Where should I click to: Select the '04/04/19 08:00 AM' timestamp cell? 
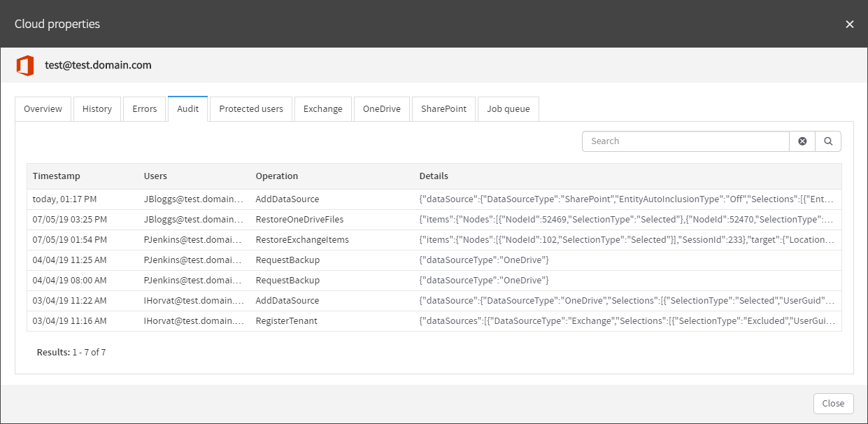(70, 281)
